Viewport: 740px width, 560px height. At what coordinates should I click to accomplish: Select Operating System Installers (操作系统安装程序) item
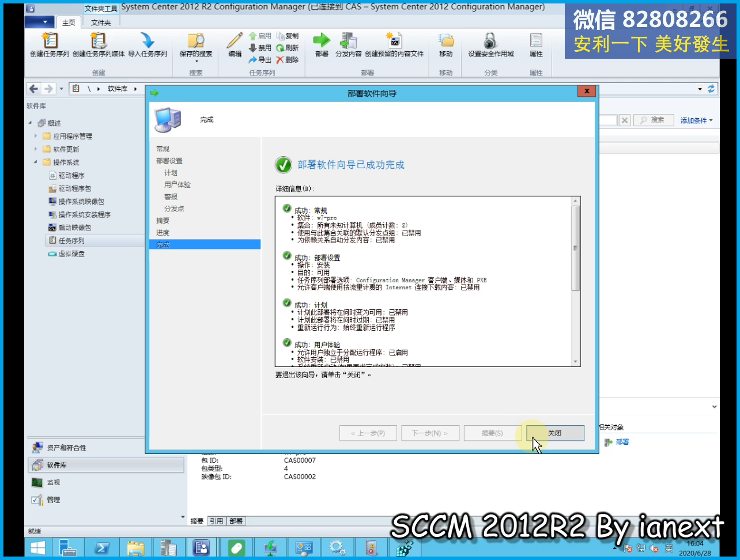pyautogui.click(x=84, y=214)
